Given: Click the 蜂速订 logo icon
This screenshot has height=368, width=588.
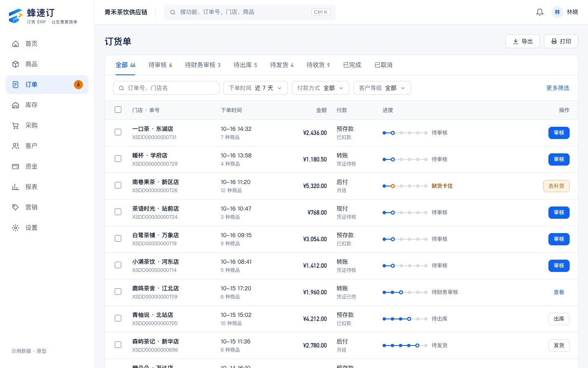Looking at the screenshot, I should pyautogui.click(x=16, y=16).
